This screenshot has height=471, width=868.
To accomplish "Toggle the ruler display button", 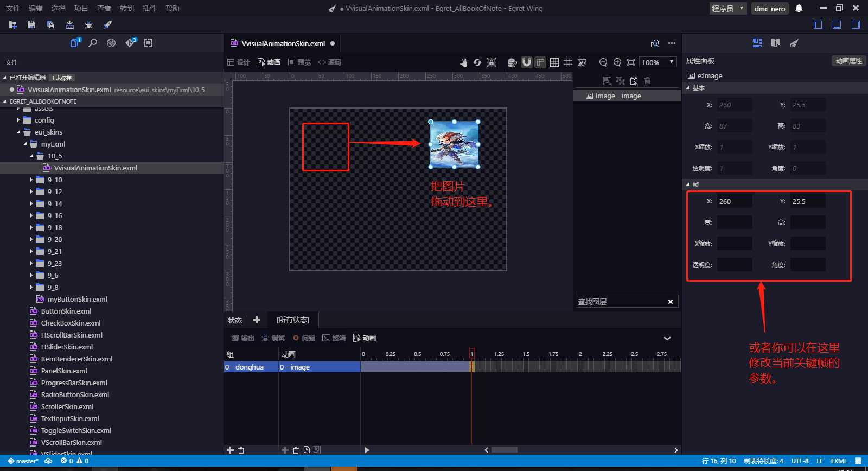I will tap(540, 62).
